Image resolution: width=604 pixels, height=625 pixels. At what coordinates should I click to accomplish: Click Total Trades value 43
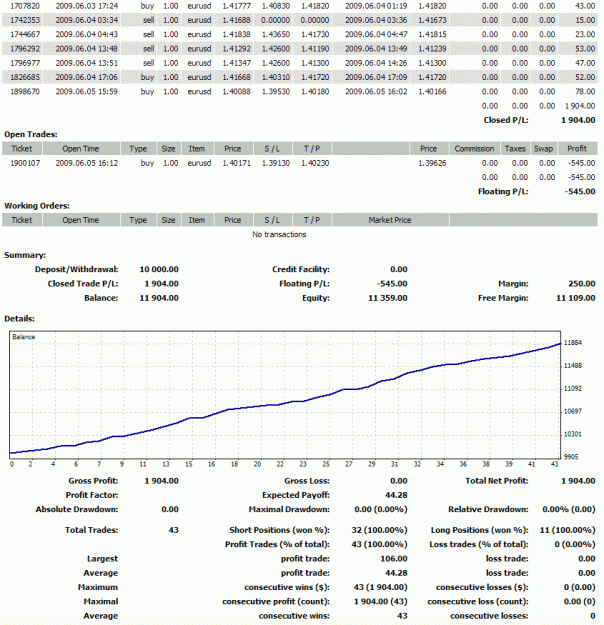point(173,531)
